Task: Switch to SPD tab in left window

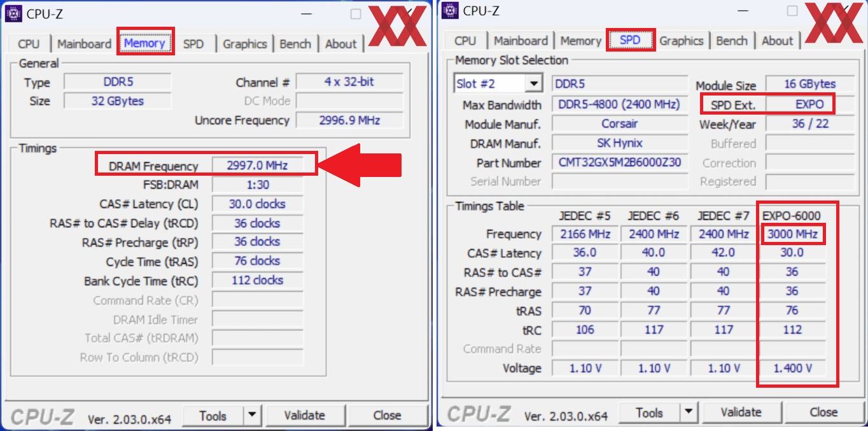Action: coord(193,44)
